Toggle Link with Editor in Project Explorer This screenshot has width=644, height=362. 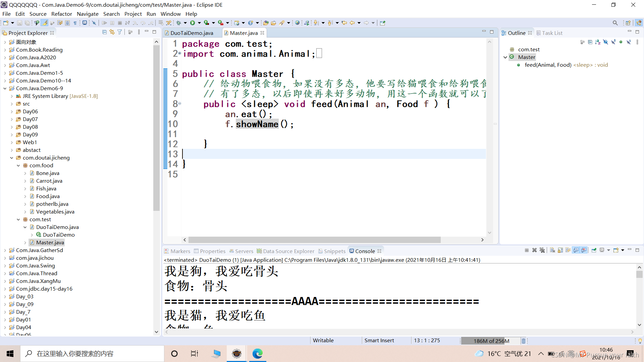tap(112, 32)
